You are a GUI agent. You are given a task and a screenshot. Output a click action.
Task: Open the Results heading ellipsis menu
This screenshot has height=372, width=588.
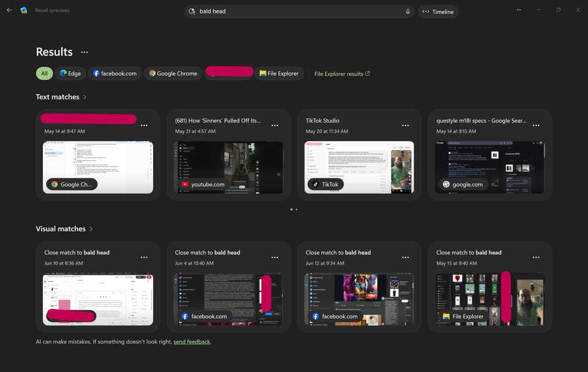(x=85, y=52)
